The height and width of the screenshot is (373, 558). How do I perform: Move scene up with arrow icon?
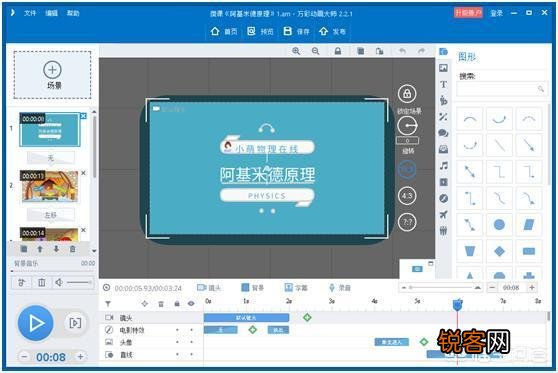point(40,249)
